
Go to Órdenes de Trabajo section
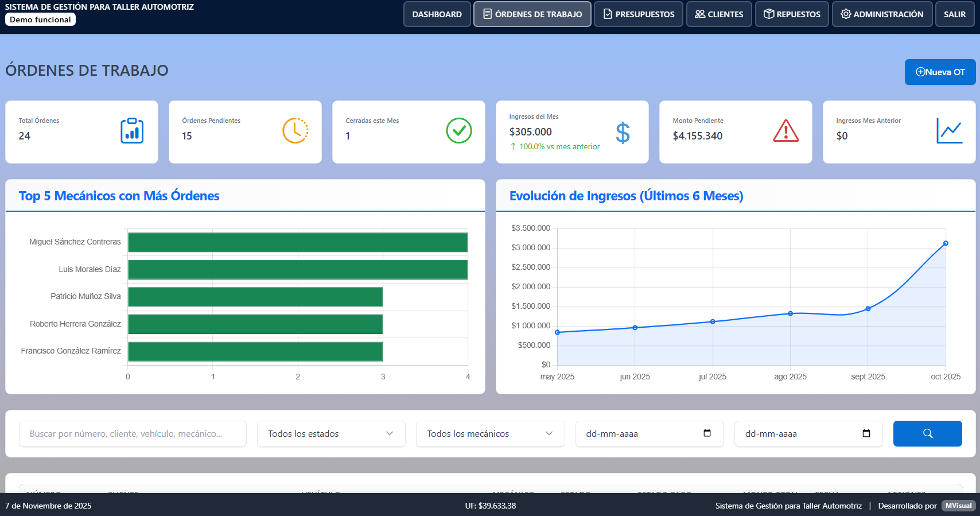click(532, 14)
